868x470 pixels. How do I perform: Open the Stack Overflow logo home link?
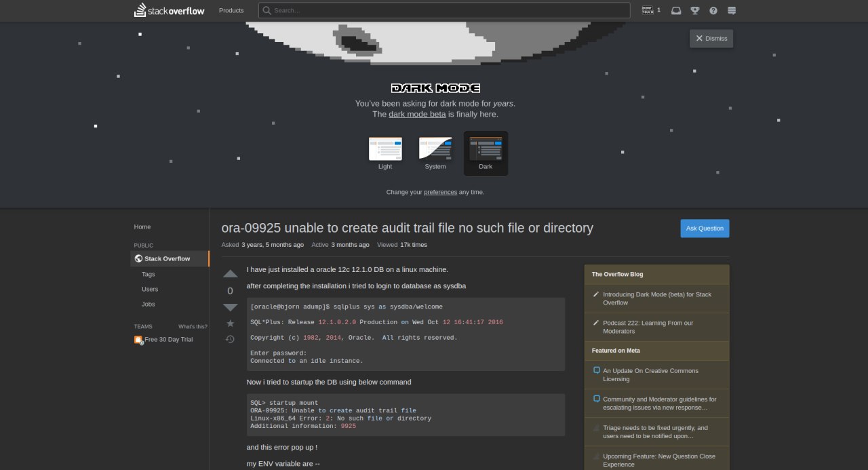pos(168,10)
